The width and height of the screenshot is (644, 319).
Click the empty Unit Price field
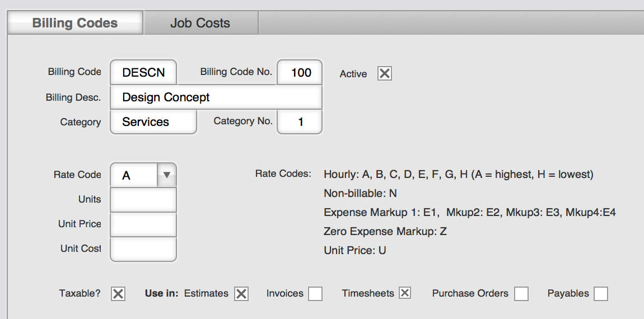(143, 224)
